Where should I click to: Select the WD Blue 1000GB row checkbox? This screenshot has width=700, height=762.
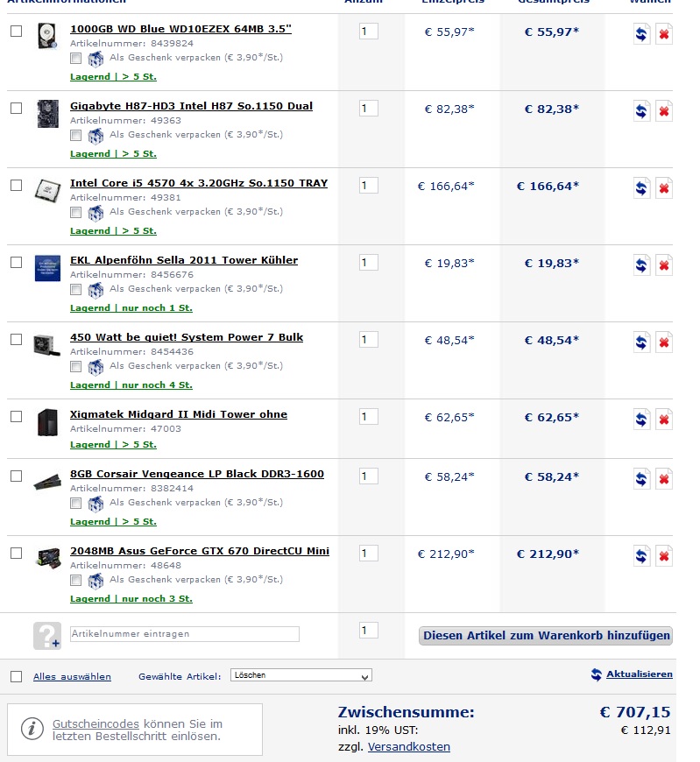click(x=16, y=32)
